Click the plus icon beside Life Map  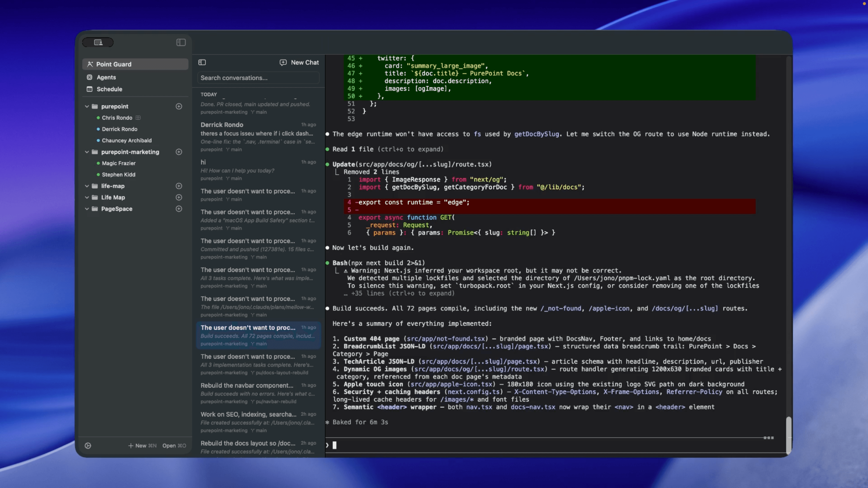[179, 197]
